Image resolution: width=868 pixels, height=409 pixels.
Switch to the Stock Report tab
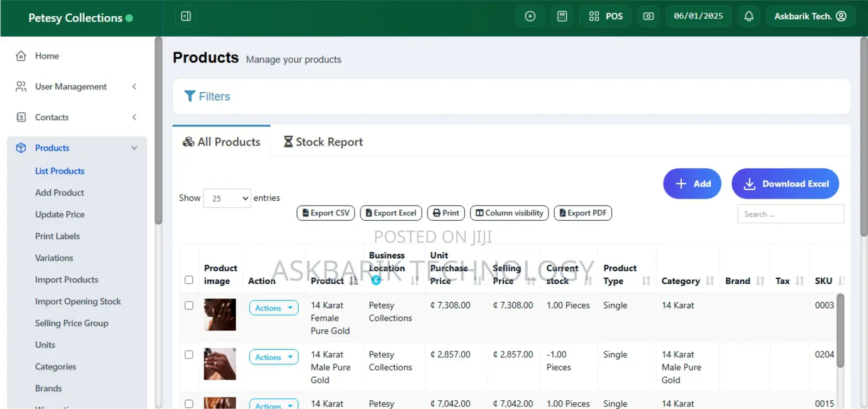click(323, 142)
